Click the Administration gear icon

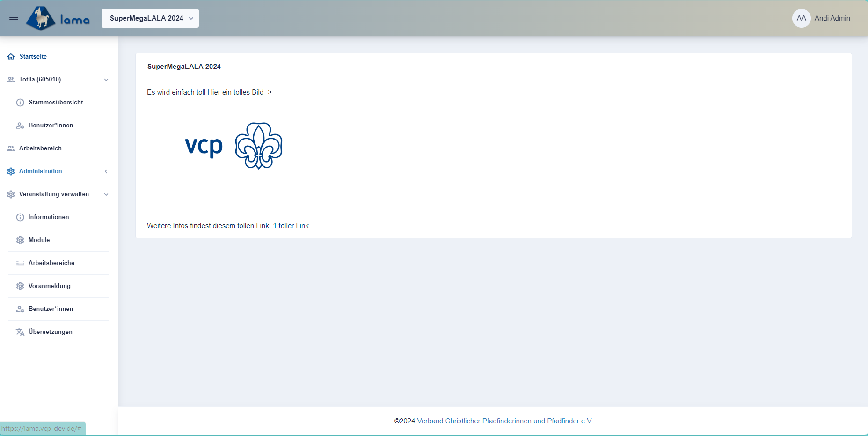[x=11, y=171]
